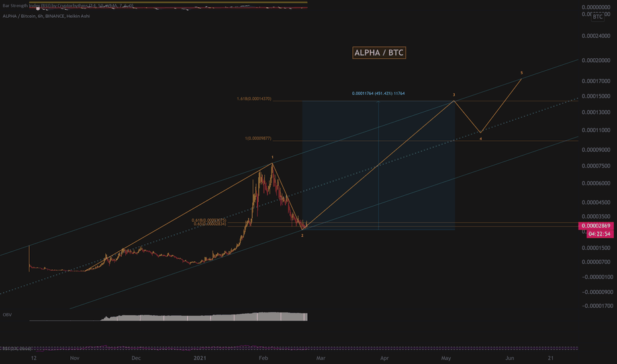Click 0.00004500 on the price axis
This screenshot has width=617, height=364.
(x=596, y=203)
